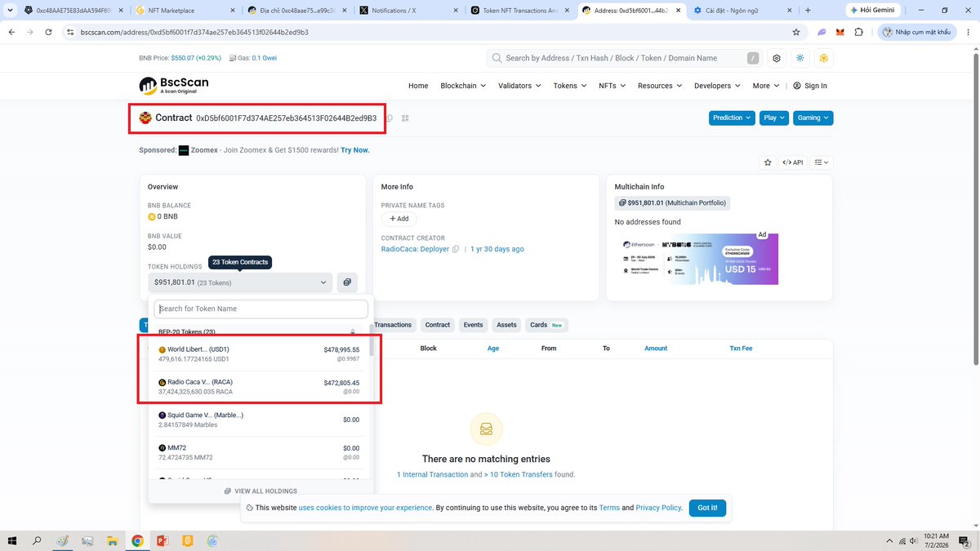Open PowerPoint from the taskbar

coord(162,540)
